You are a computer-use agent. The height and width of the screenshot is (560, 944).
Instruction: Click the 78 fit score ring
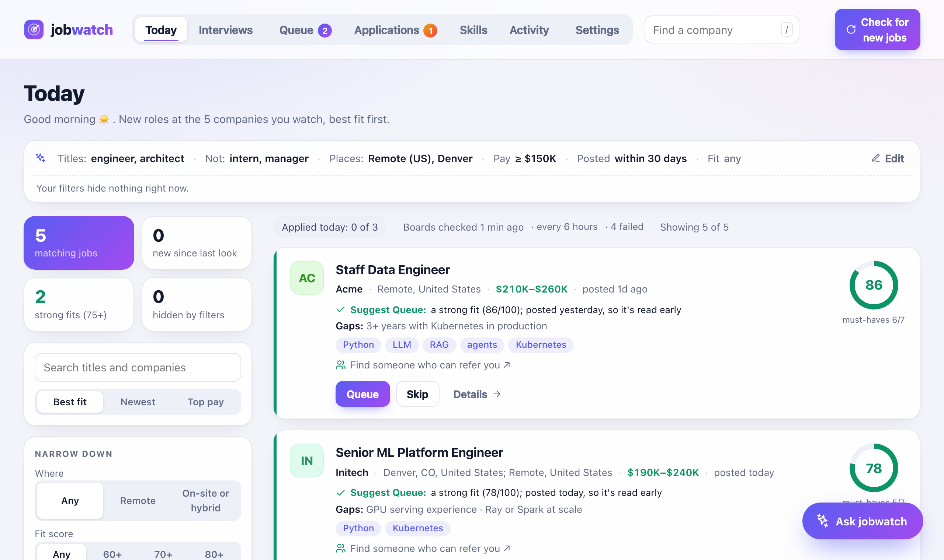(x=874, y=468)
